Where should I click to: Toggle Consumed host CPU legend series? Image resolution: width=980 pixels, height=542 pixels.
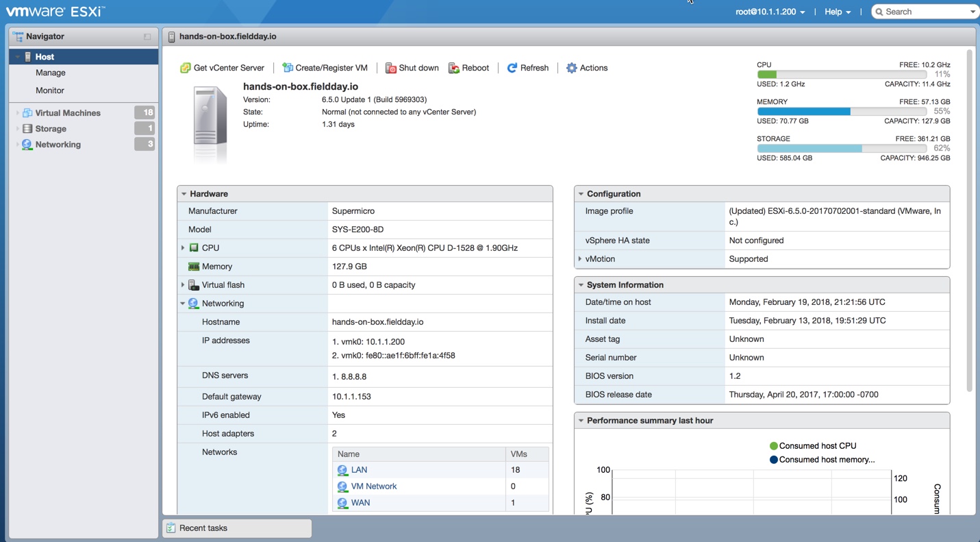coord(813,445)
